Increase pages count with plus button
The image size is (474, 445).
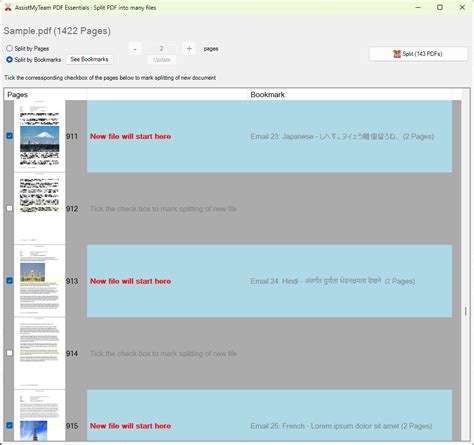pos(189,49)
